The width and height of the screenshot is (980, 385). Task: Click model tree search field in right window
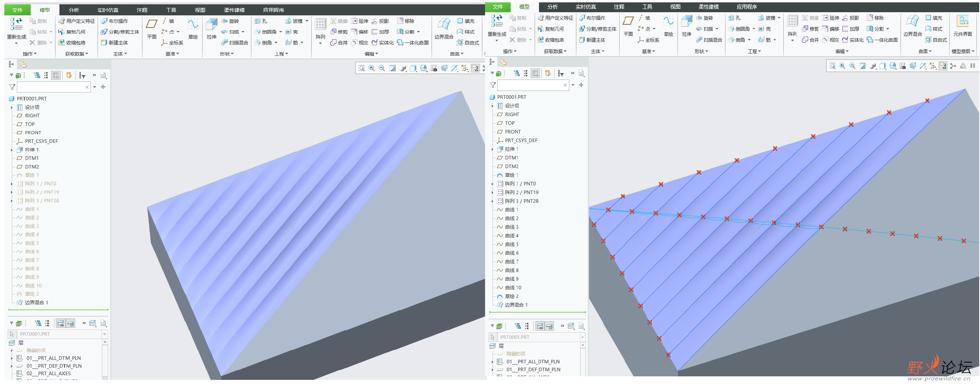click(533, 85)
